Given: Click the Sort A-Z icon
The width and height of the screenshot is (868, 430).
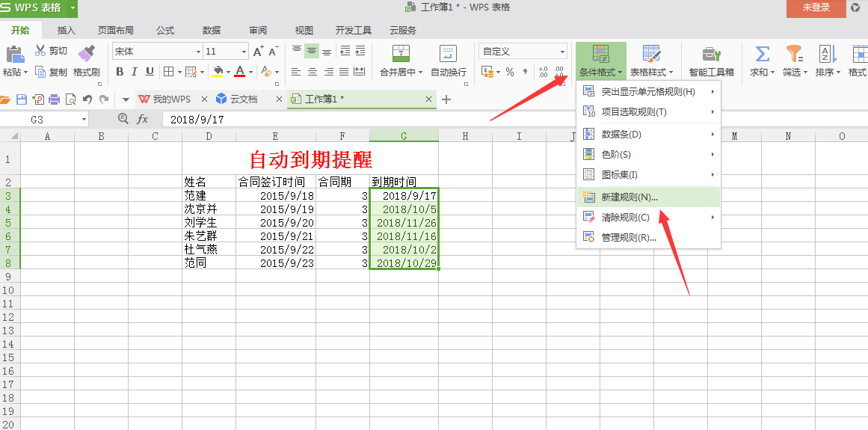Looking at the screenshot, I should pos(828,54).
